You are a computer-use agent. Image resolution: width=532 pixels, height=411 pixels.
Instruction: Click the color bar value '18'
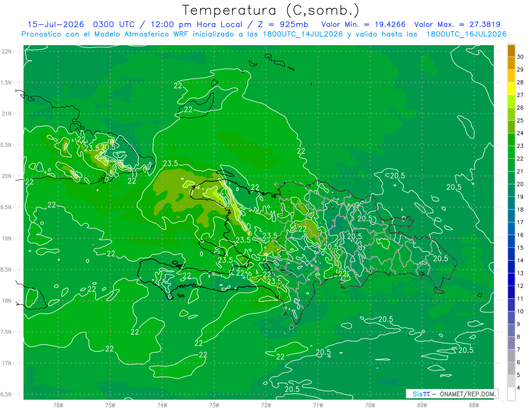[520, 210]
